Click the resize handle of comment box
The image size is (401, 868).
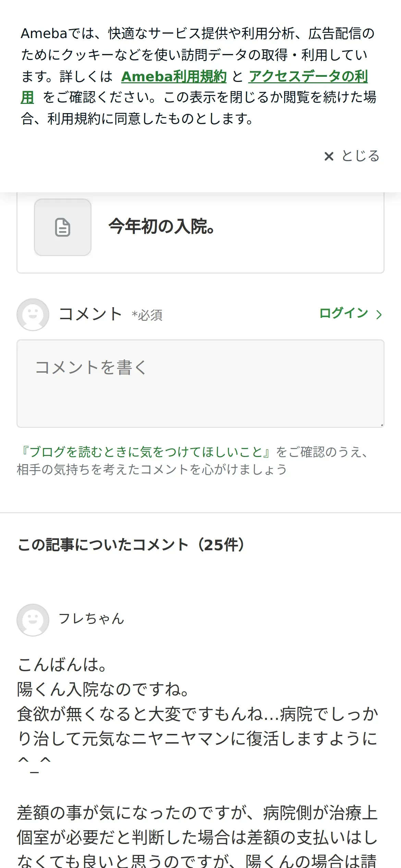pos(381,425)
